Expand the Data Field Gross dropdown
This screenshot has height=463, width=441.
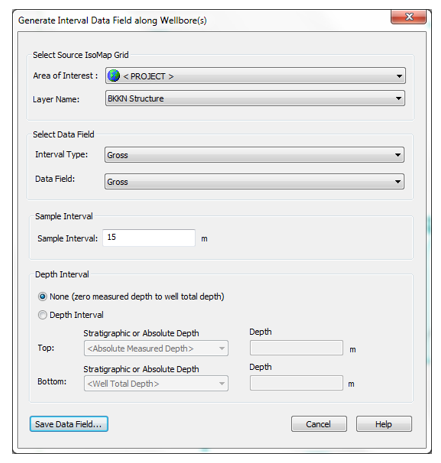coord(255,181)
